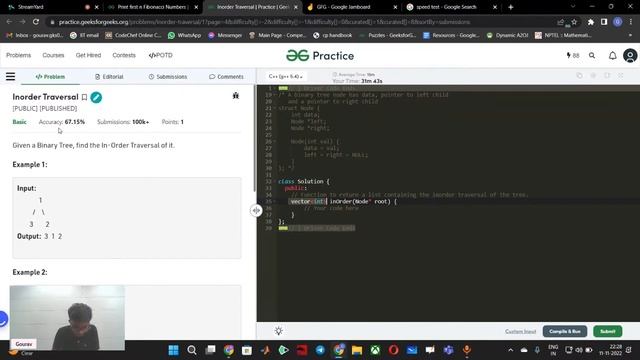The width and height of the screenshot is (640, 360).
Task: Open CodeChef Online bookmark
Action: point(133,36)
